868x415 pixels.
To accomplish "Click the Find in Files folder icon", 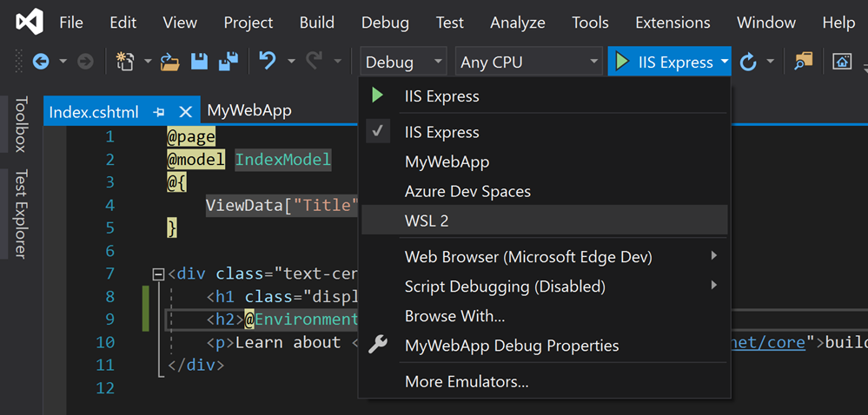I will (x=804, y=62).
